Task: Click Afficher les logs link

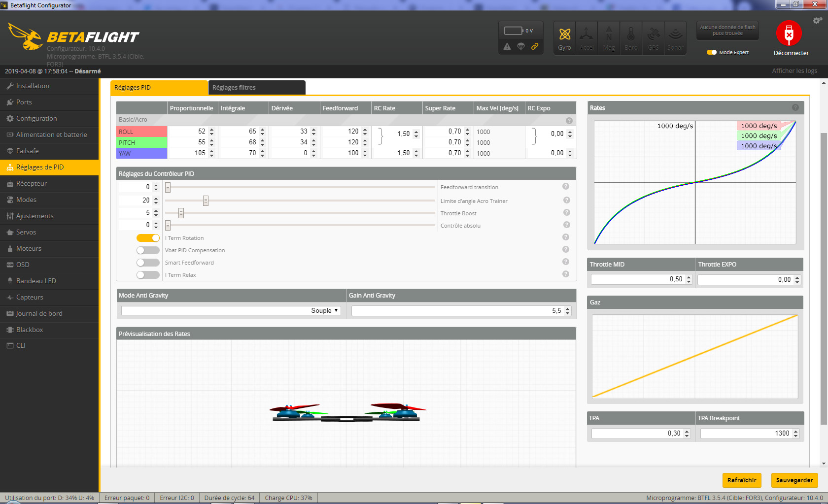Action: pos(794,71)
